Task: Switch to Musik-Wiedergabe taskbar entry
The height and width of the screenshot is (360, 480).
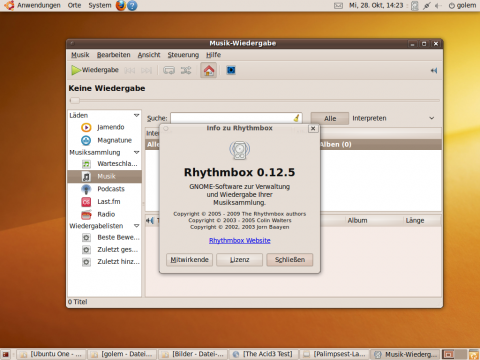Action: click(x=405, y=354)
